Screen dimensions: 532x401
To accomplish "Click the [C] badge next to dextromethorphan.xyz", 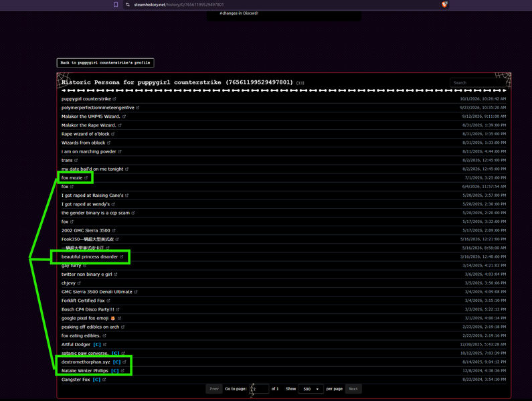I will coord(116,362).
